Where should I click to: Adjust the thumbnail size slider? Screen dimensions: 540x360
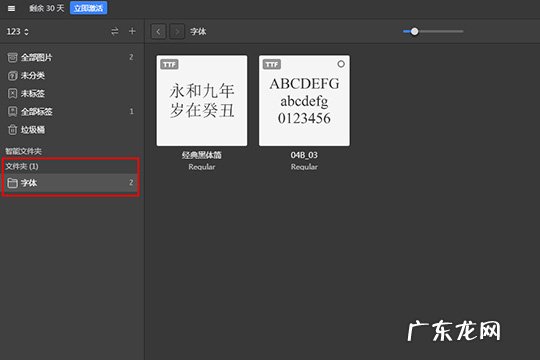point(433,31)
